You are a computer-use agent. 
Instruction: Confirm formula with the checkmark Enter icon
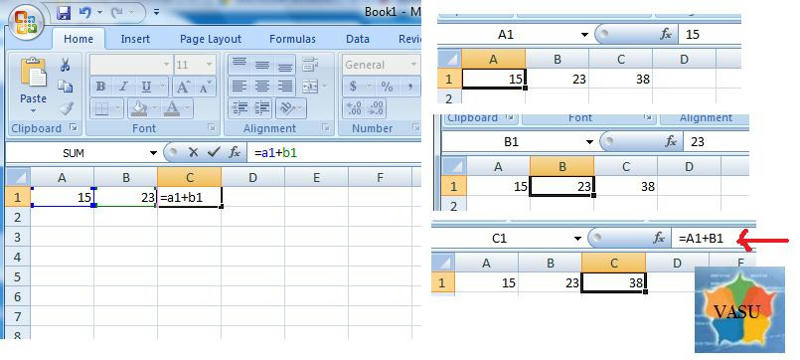click(x=214, y=152)
